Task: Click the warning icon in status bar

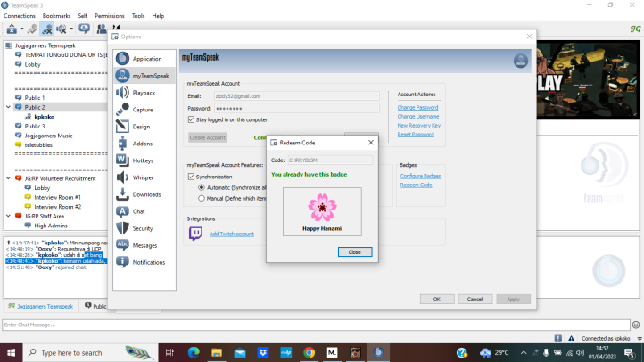Action: [571, 338]
